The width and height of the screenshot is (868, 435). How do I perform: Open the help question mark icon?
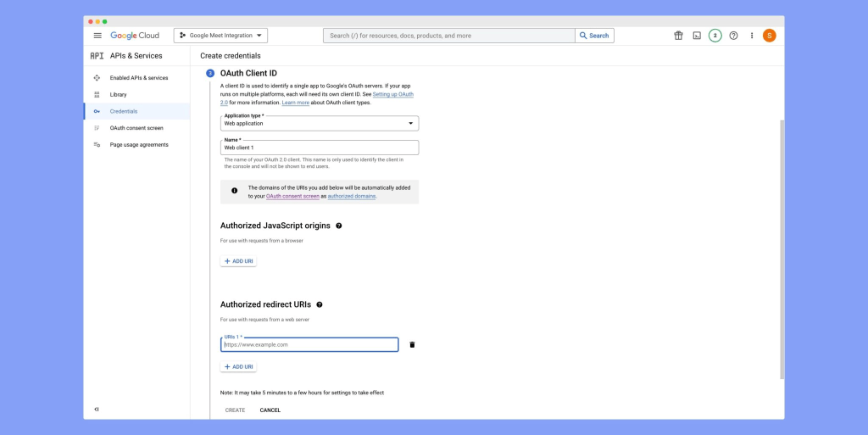[733, 36]
